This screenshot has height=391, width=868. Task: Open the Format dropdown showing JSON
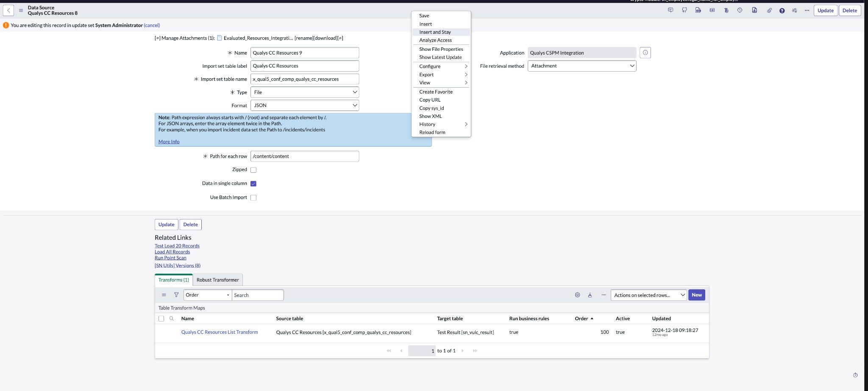coord(305,105)
